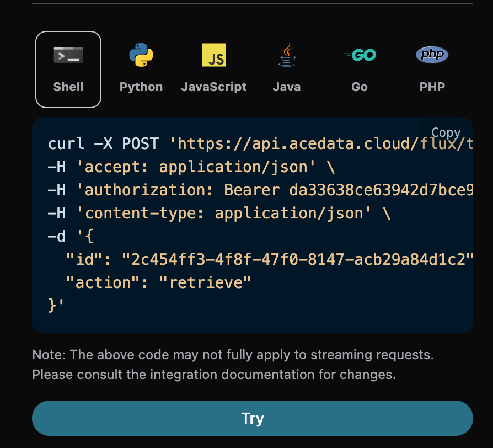Click the yellow JS logo icon
Screen dimensions: 493x448
214,55
